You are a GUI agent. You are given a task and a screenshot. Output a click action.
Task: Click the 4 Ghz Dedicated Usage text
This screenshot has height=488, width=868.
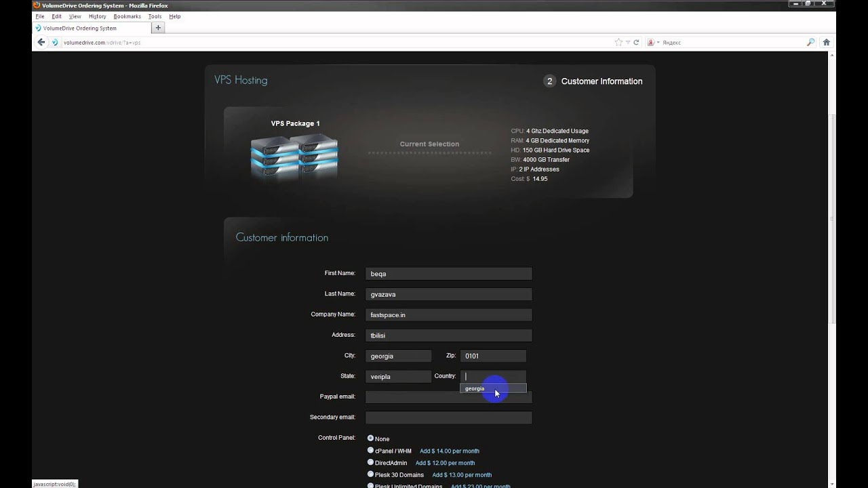pyautogui.click(x=557, y=131)
